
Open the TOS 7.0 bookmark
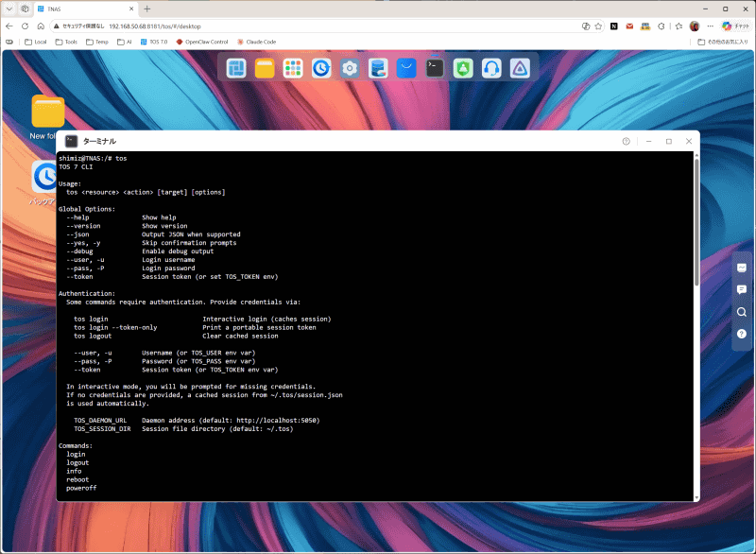pyautogui.click(x=154, y=42)
